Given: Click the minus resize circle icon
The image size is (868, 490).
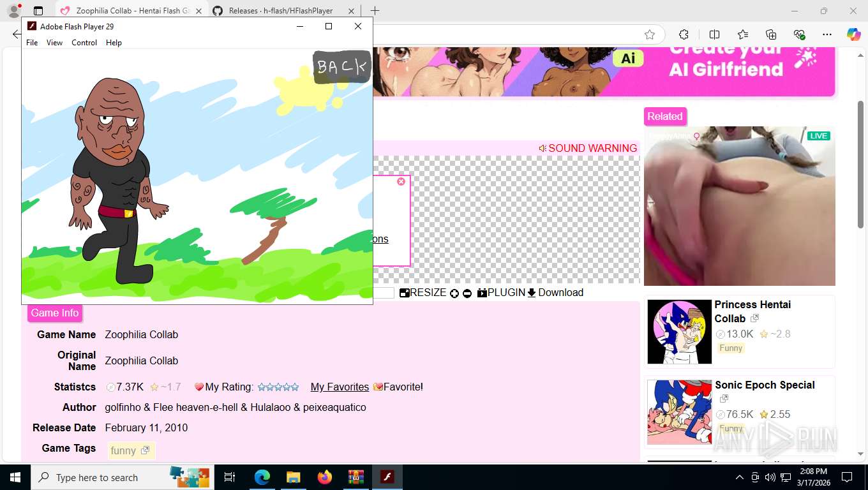Looking at the screenshot, I should tap(467, 293).
